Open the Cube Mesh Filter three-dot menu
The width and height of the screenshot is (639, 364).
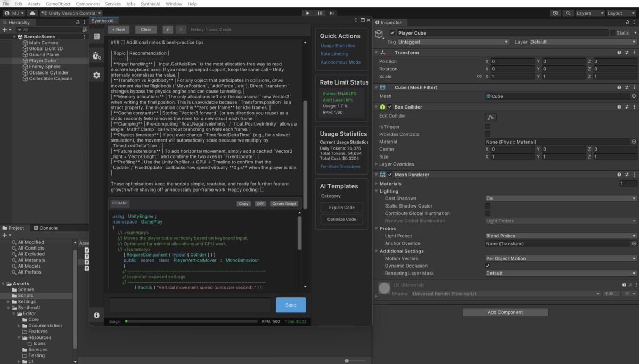634,87
